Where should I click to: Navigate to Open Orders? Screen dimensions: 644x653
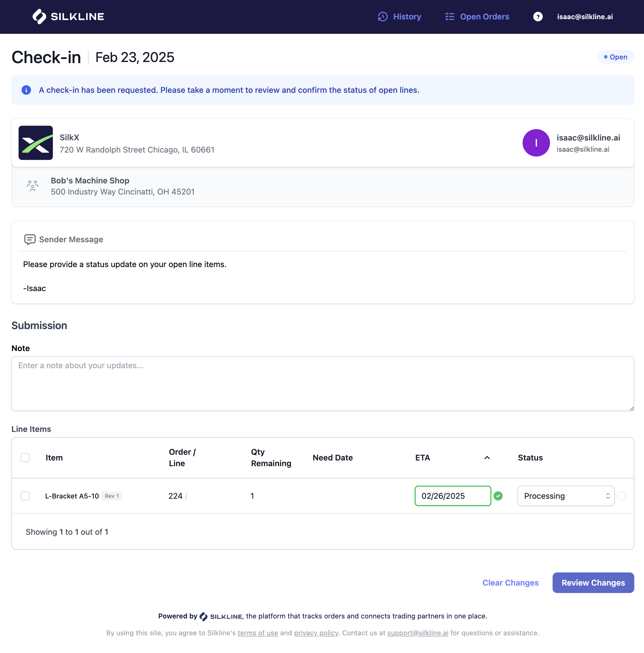(484, 17)
